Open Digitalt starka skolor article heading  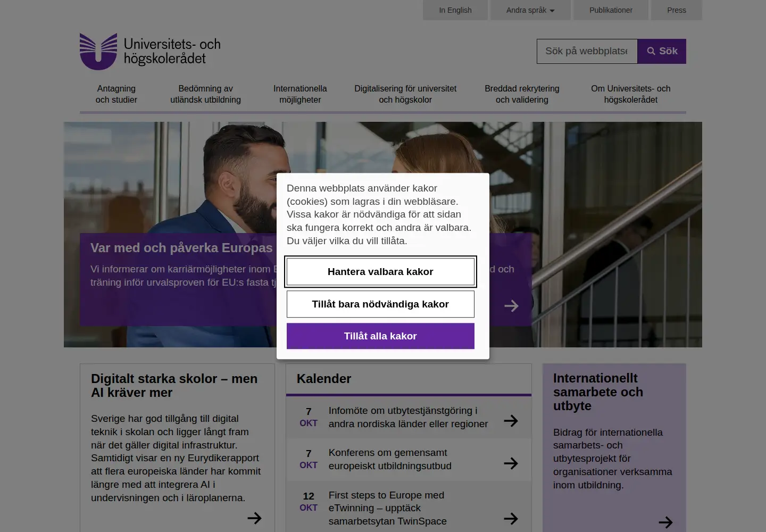pos(174,386)
